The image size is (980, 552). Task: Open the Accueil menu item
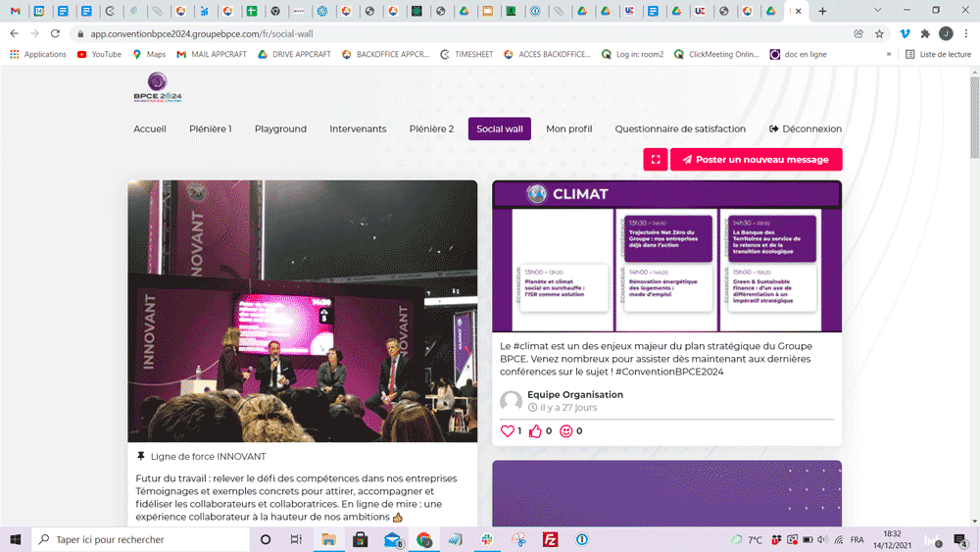tap(150, 128)
